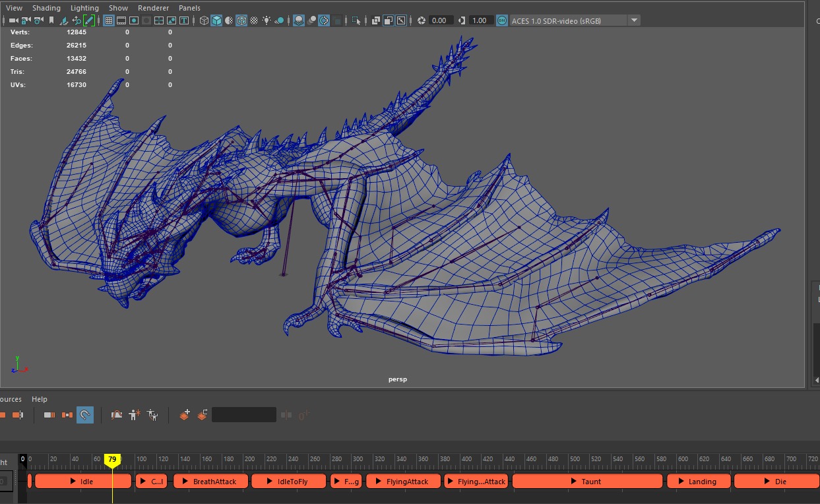Click the frame 79 playhead marker
Image resolution: width=820 pixels, height=504 pixels.
coord(112,460)
